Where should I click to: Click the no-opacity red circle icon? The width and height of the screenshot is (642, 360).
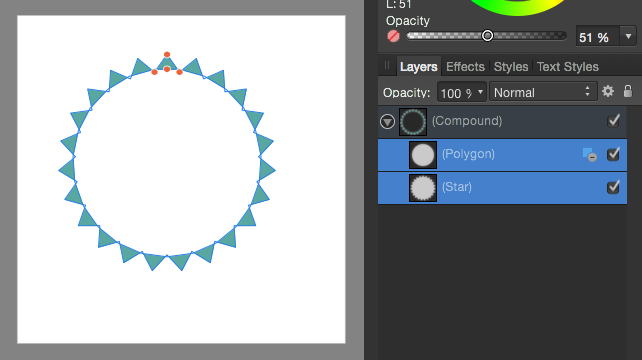[393, 36]
